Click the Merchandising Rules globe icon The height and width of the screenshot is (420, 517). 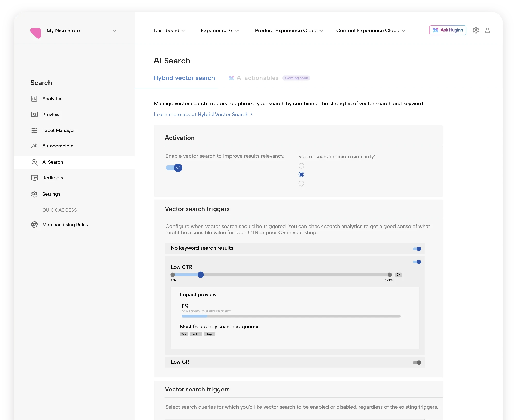(x=35, y=225)
